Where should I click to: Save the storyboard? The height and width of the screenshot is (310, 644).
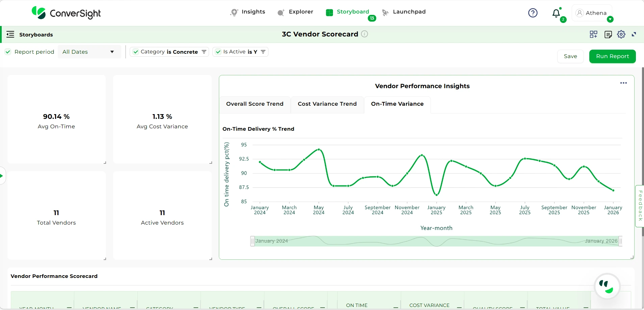coord(570,56)
